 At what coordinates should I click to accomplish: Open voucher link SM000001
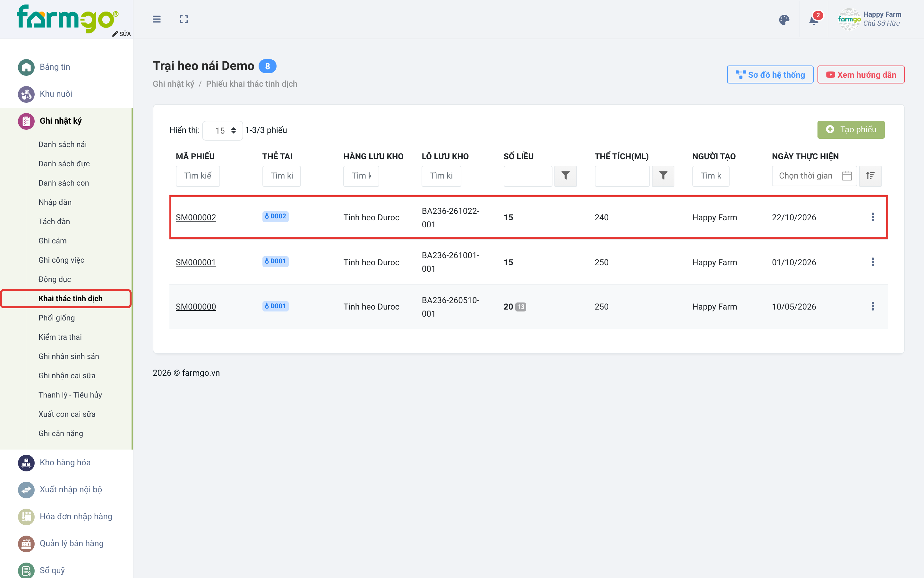pos(196,262)
